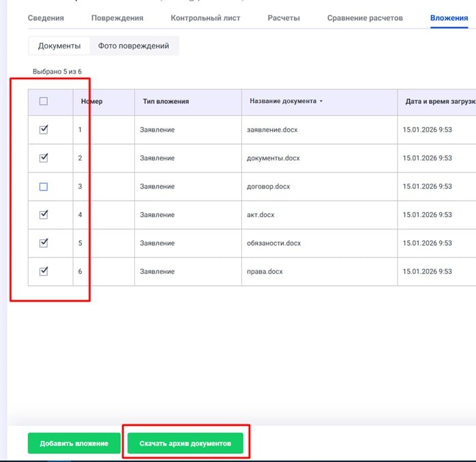Uncheck the checkbox for row 1
476x462 pixels.
[x=44, y=130]
